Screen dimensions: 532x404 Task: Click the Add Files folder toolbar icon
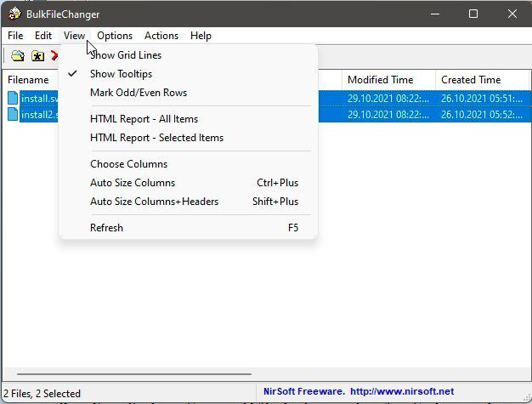click(x=17, y=56)
